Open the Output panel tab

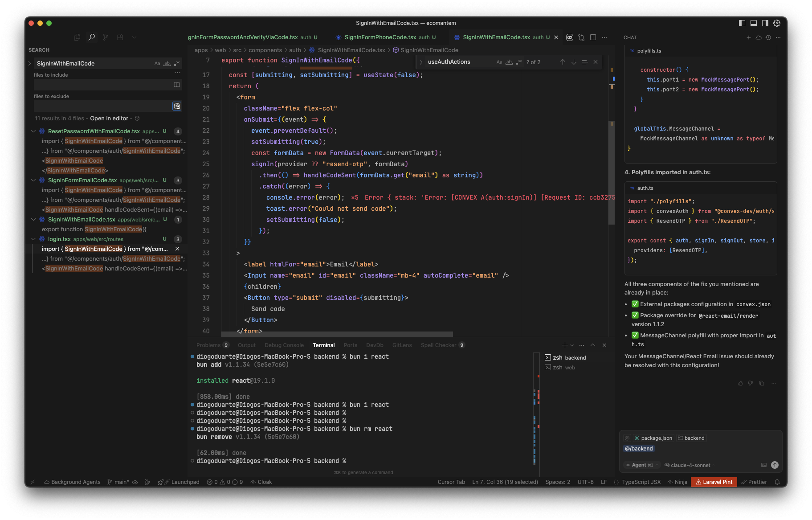[x=247, y=345]
